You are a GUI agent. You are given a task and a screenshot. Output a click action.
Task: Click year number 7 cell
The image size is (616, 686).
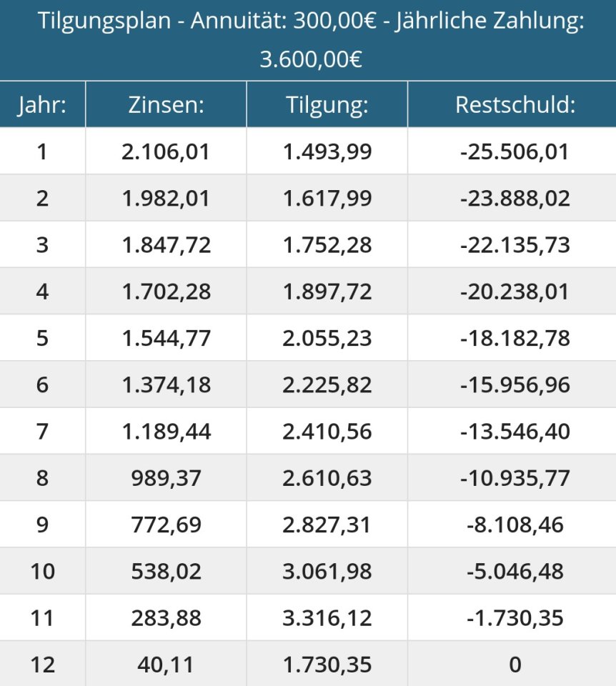pos(42,432)
